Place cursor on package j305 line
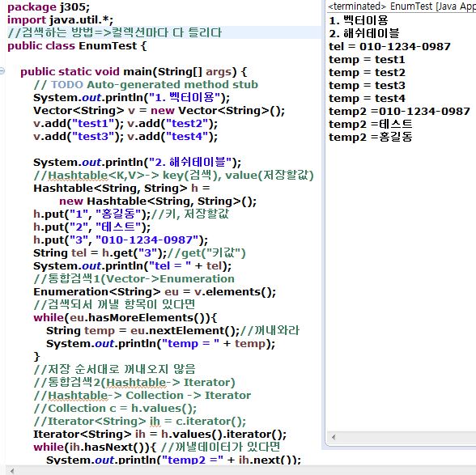476x475 pixels. point(49,7)
